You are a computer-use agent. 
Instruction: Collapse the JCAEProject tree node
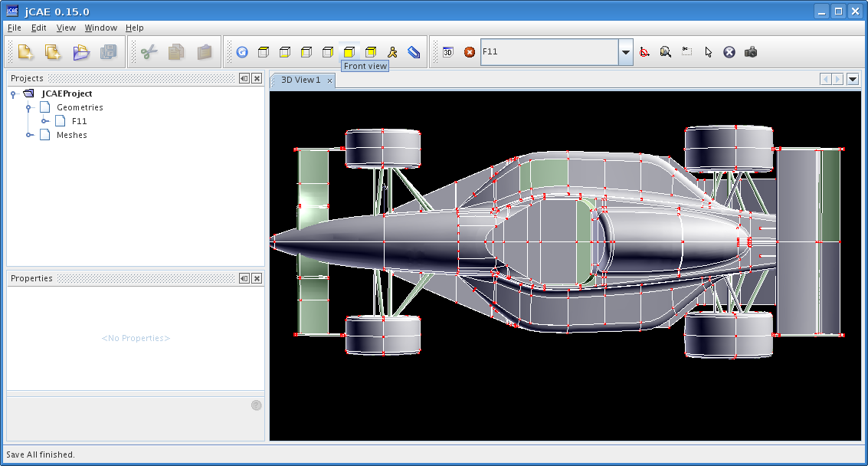tap(14, 94)
